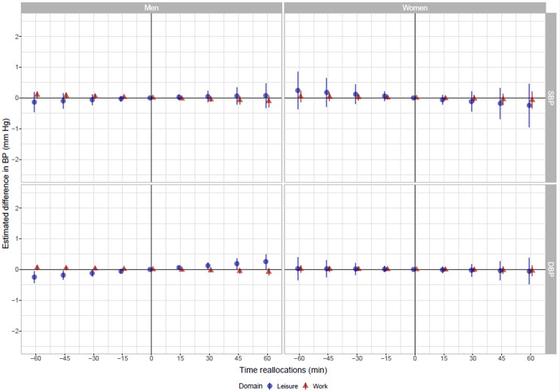Click the −30 tick under Women panel

pos(357,358)
